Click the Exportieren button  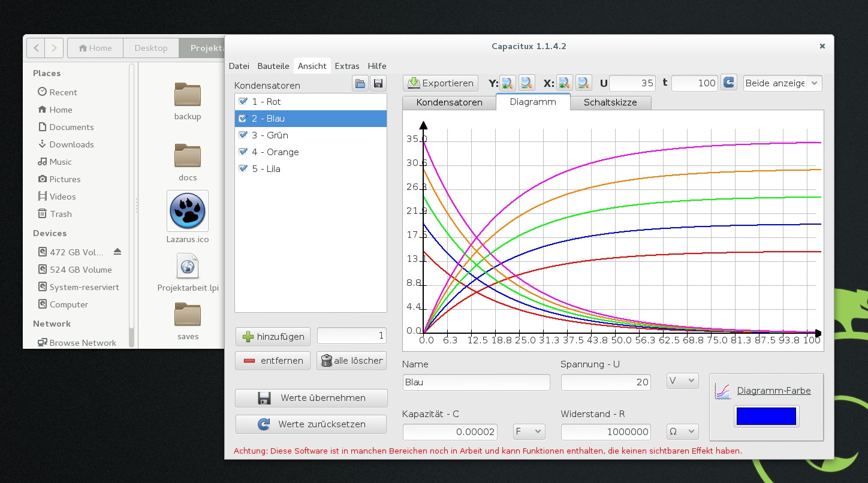pyautogui.click(x=441, y=83)
